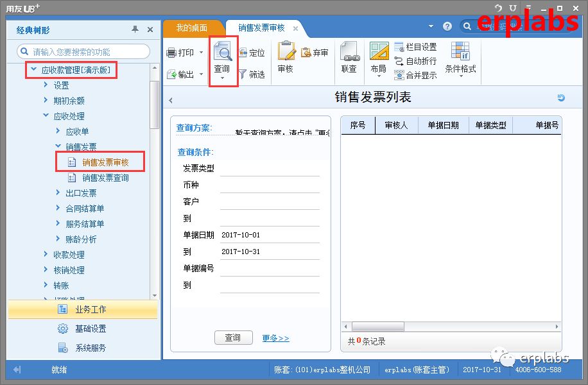The height and width of the screenshot is (385, 588).
Task: Click the 币种 input field
Action: click(x=270, y=185)
